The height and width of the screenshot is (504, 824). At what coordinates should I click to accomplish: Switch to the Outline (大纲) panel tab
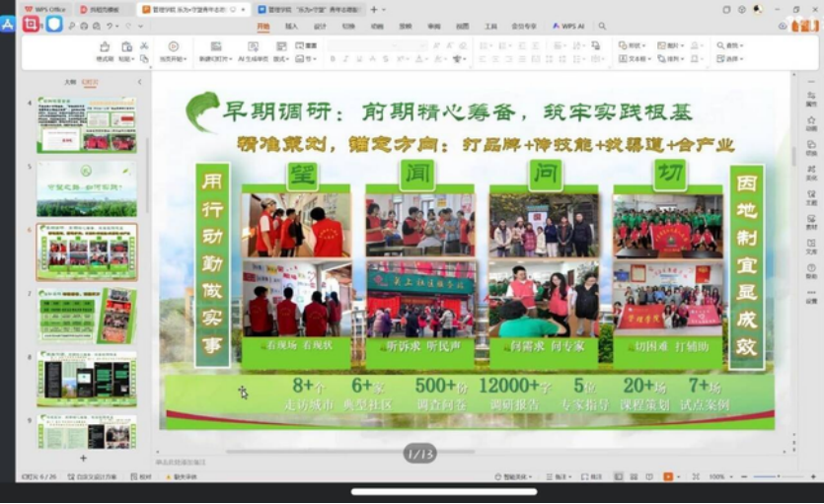pyautogui.click(x=70, y=82)
